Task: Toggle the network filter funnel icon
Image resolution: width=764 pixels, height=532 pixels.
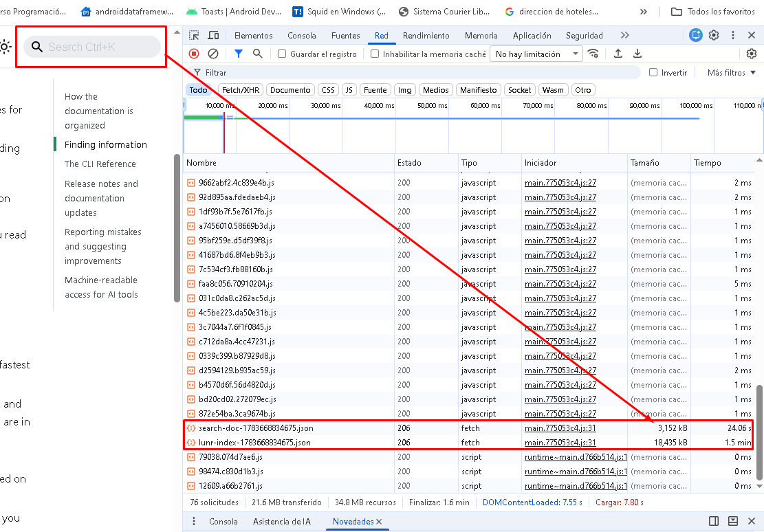Action: 238,54
